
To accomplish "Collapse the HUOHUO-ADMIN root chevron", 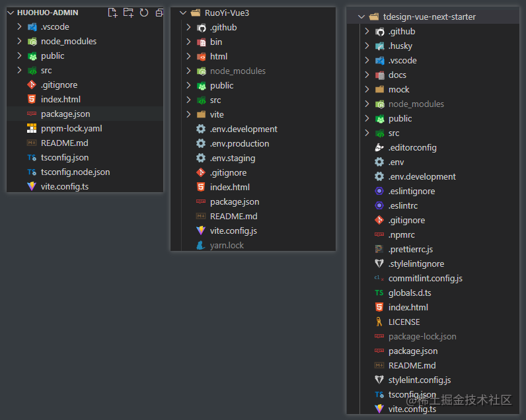I will click(x=11, y=13).
